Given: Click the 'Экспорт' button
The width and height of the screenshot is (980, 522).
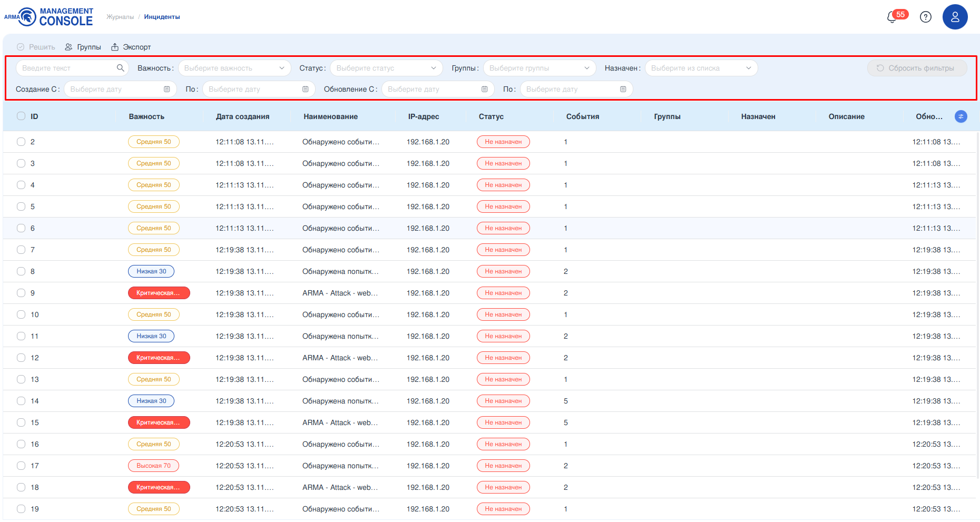Looking at the screenshot, I should tap(131, 47).
